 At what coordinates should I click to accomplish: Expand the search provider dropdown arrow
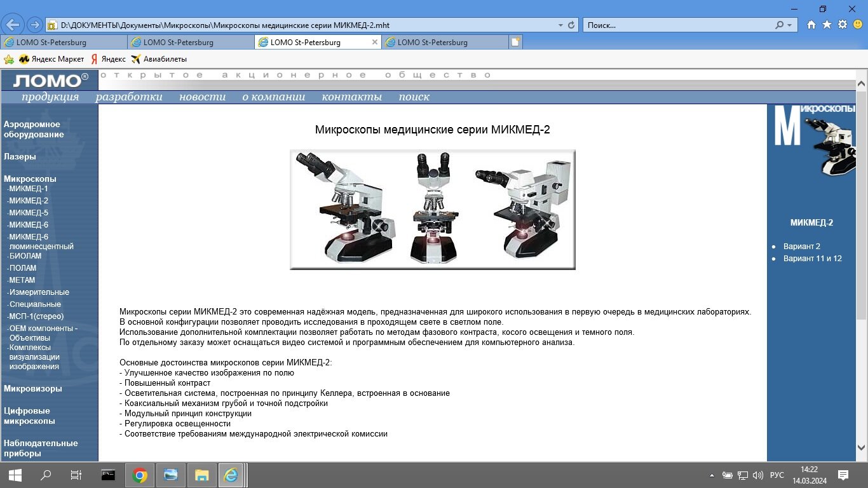pyautogui.click(x=790, y=25)
